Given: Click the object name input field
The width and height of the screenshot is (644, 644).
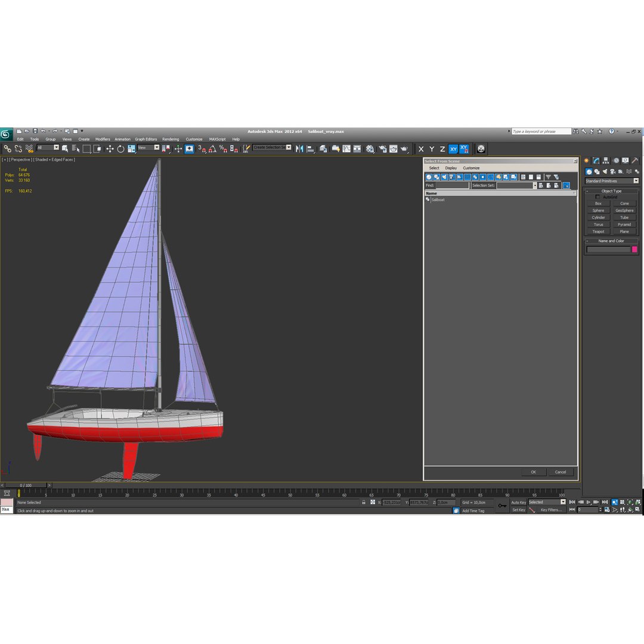Looking at the screenshot, I should (x=608, y=249).
